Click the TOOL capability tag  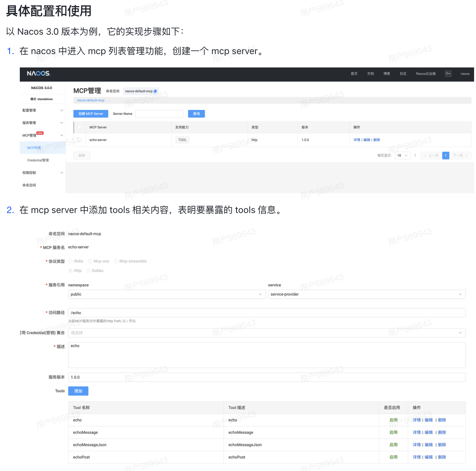[182, 140]
